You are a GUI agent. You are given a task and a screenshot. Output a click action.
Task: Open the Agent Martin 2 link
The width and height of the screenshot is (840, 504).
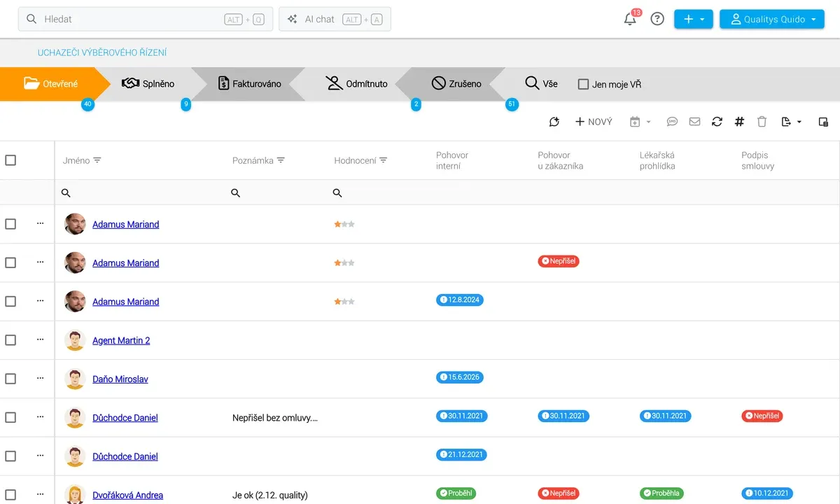tap(121, 340)
